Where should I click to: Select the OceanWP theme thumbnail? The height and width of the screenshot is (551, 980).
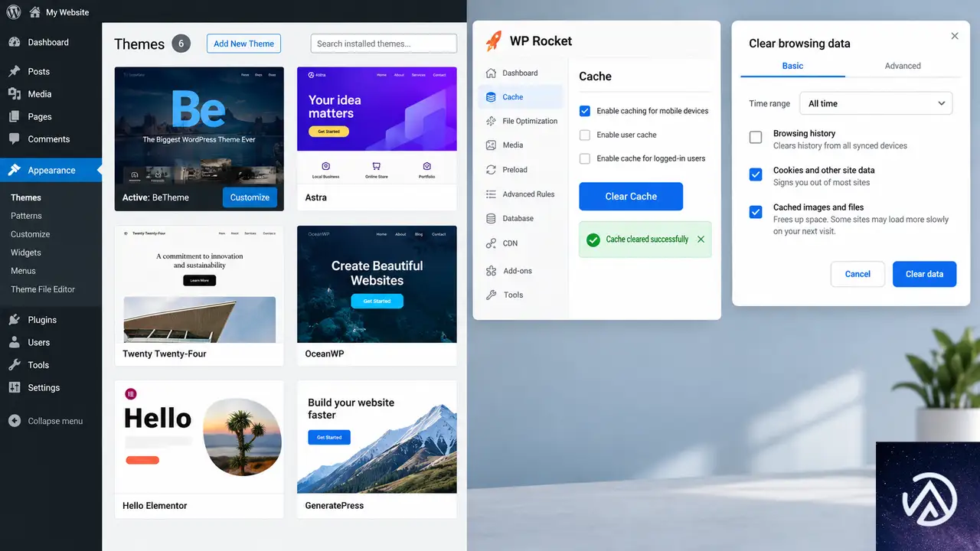coord(377,284)
